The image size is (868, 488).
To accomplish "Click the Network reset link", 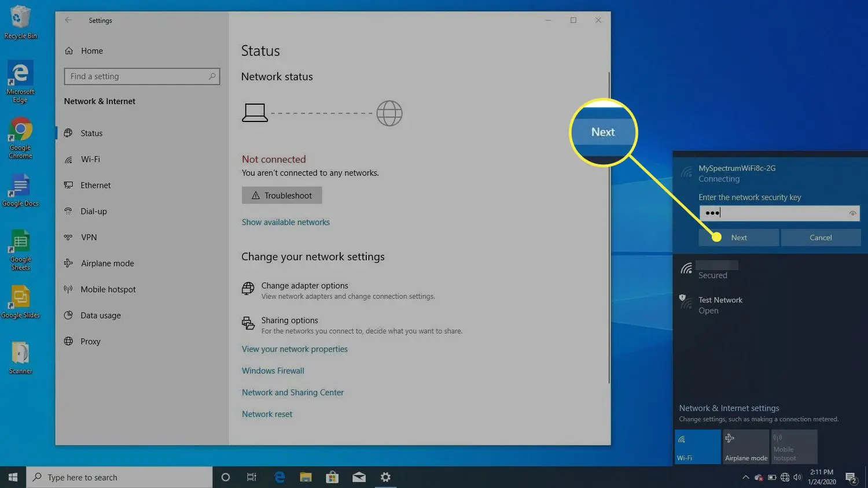I will pyautogui.click(x=267, y=414).
